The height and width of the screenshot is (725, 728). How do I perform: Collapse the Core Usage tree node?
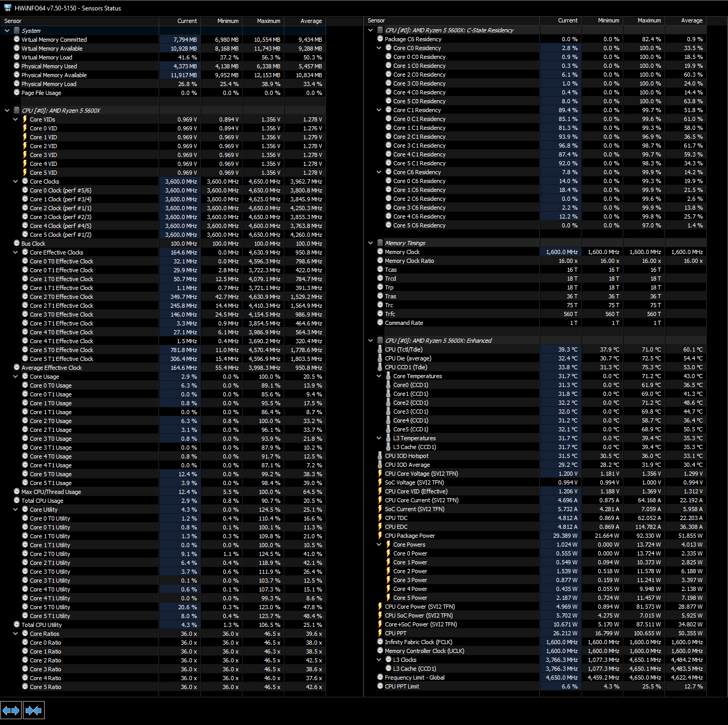pos(15,377)
